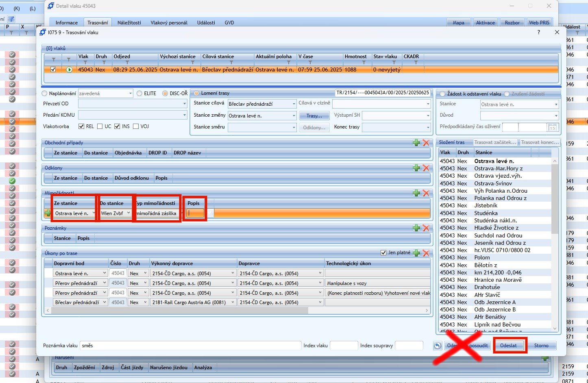Click green plus icon in Úkony po trase
This screenshot has height=383, width=588.
tap(416, 253)
